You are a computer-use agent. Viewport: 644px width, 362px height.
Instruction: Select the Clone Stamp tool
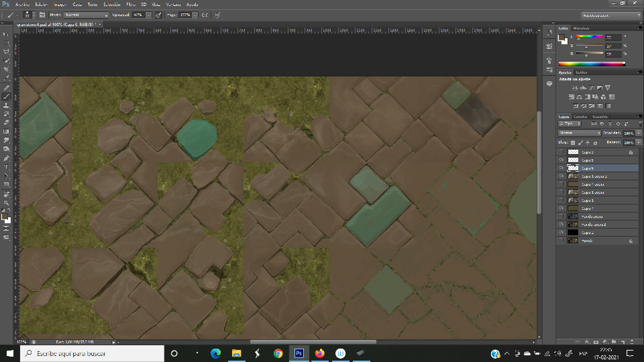tap(6, 105)
